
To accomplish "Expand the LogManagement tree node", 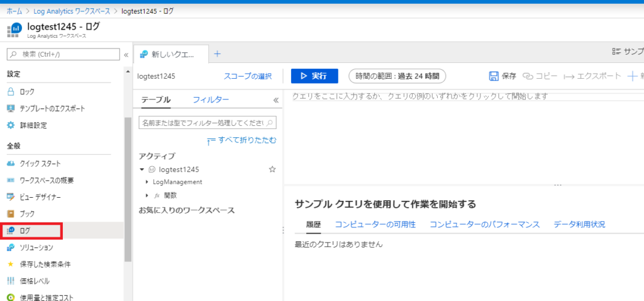I will (147, 181).
